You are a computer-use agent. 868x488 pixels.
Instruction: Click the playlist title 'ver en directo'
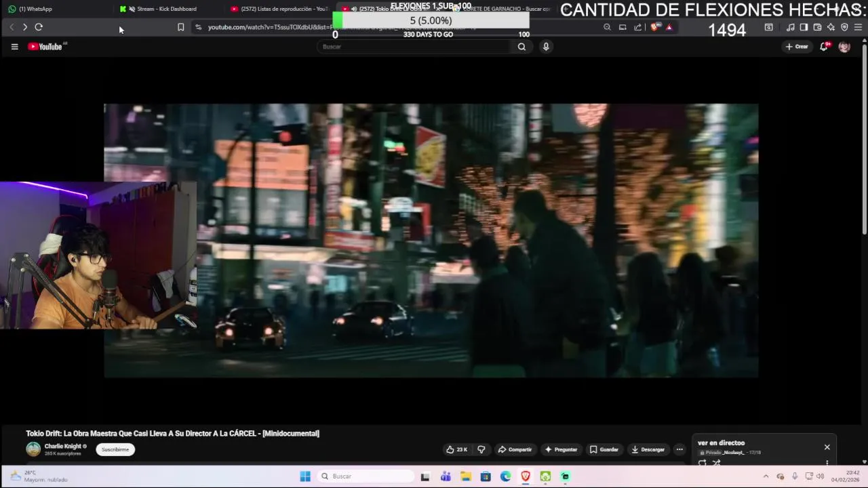pos(721,443)
